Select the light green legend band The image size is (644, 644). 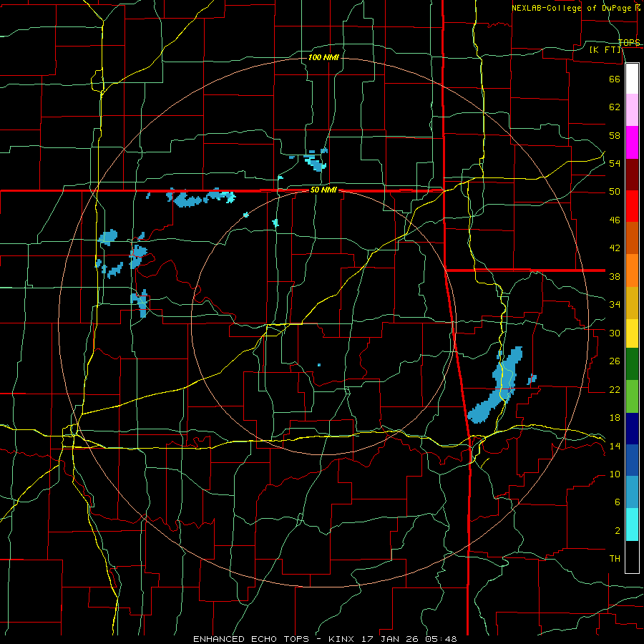point(632,396)
